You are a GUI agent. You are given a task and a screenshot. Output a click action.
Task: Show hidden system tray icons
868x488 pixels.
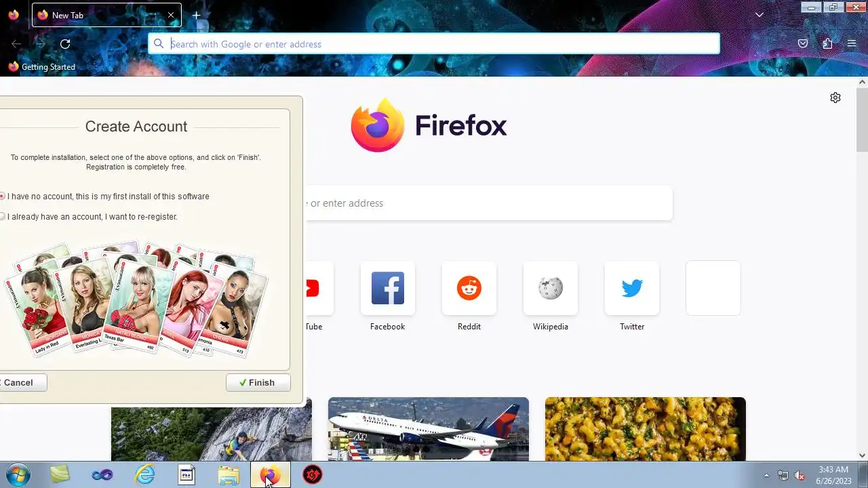click(766, 475)
